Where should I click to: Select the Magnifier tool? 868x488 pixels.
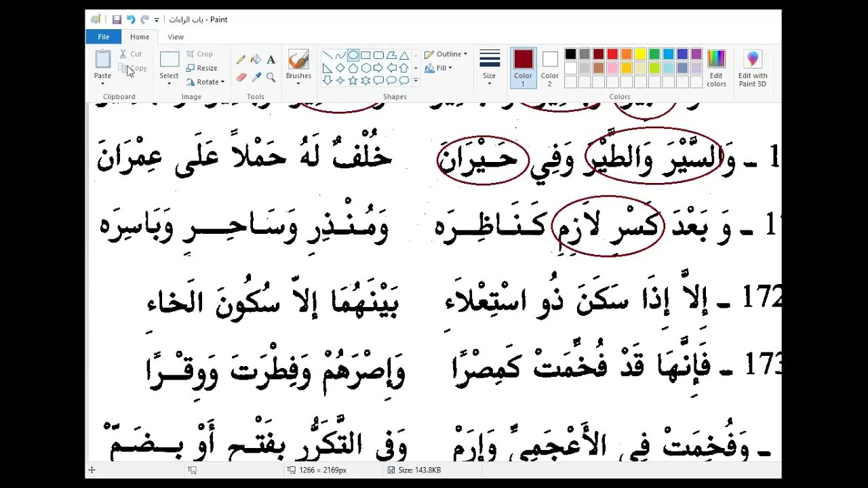[x=271, y=77]
